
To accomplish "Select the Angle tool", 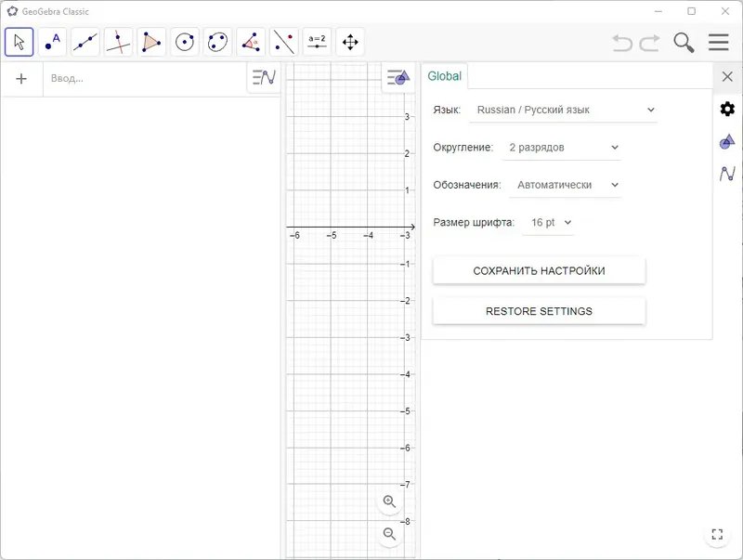I will coord(251,42).
